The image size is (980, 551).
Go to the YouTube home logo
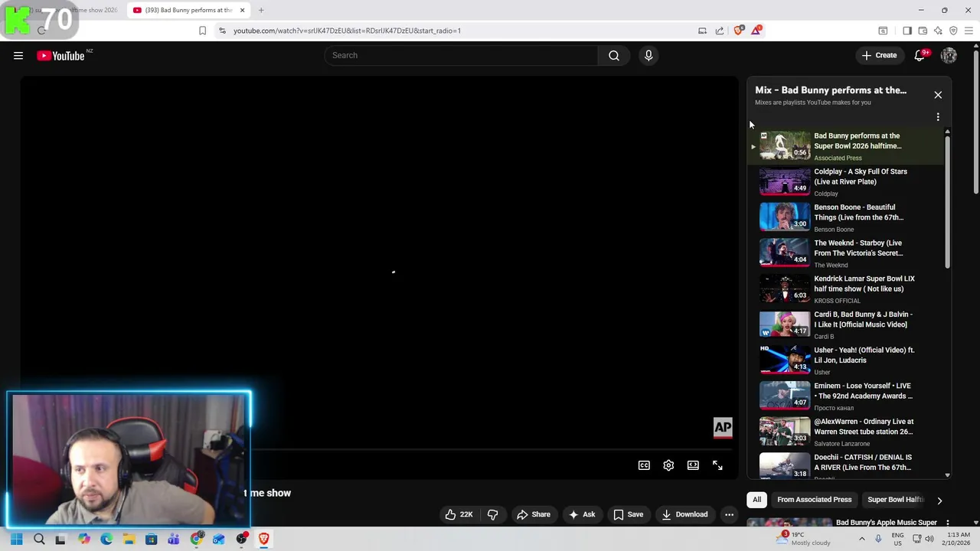(x=60, y=55)
